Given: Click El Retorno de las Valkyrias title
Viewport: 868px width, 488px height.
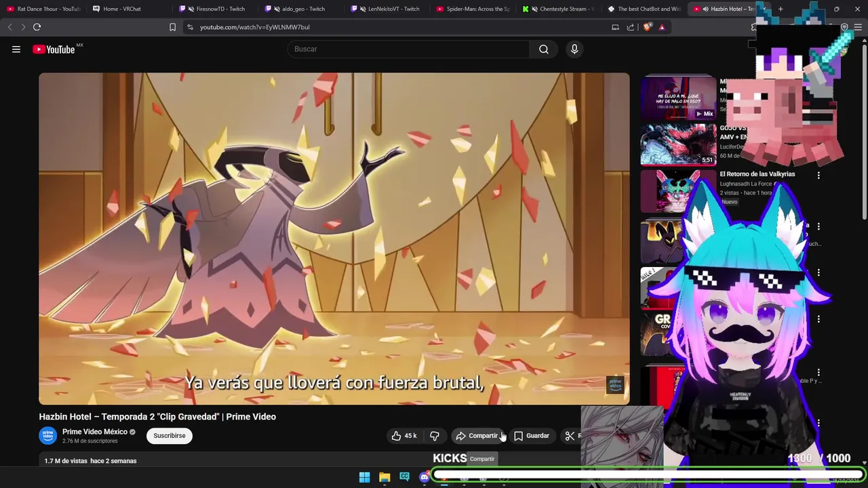Looking at the screenshot, I should point(757,174).
